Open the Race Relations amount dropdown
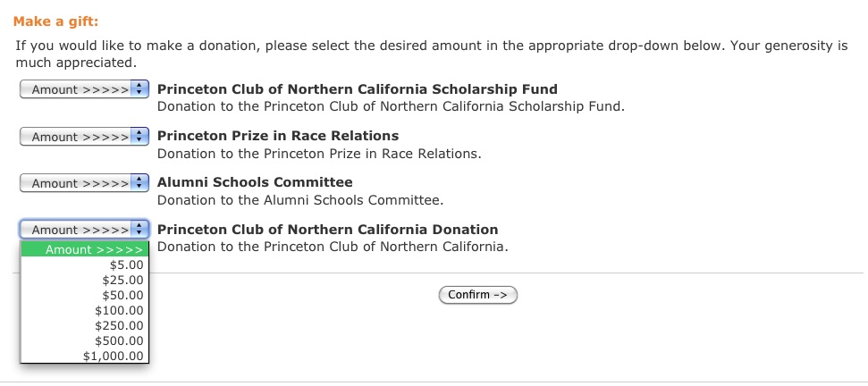This screenshot has width=868, height=386. (x=84, y=137)
